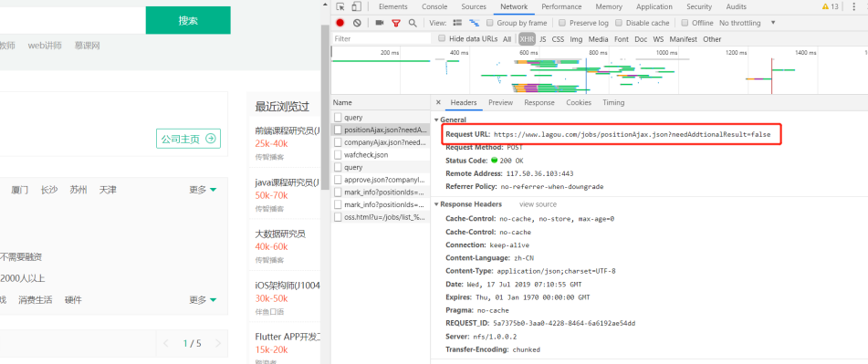
Task: Click the page search input box
Action: coord(72,20)
